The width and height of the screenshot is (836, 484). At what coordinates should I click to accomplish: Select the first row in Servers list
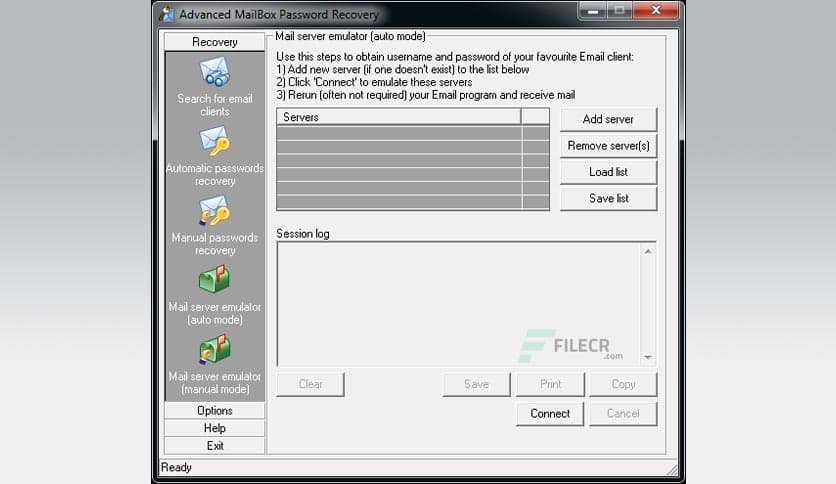click(x=413, y=133)
